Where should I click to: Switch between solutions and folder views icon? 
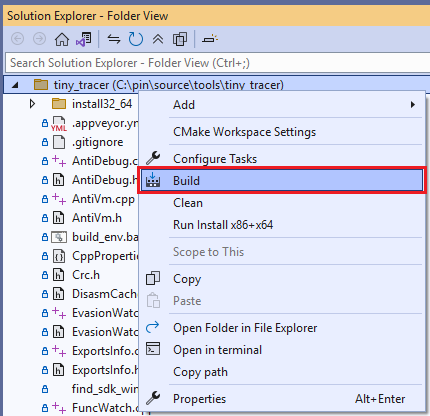[x=84, y=39]
